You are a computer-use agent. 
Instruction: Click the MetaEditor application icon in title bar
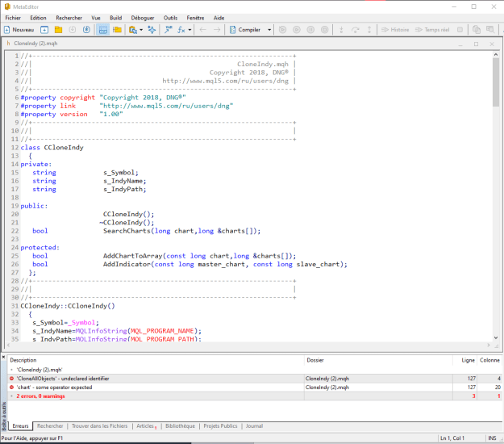click(7, 6)
